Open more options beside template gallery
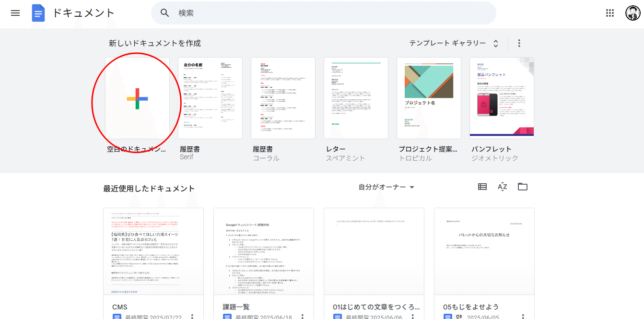Viewport: 644px width, 319px height. (x=519, y=43)
